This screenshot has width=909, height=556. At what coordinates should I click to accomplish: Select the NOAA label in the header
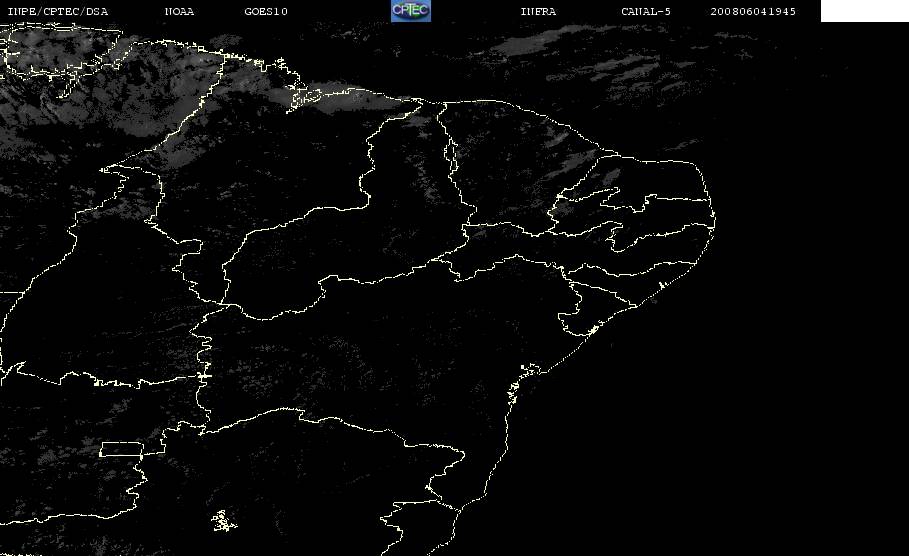tap(179, 12)
